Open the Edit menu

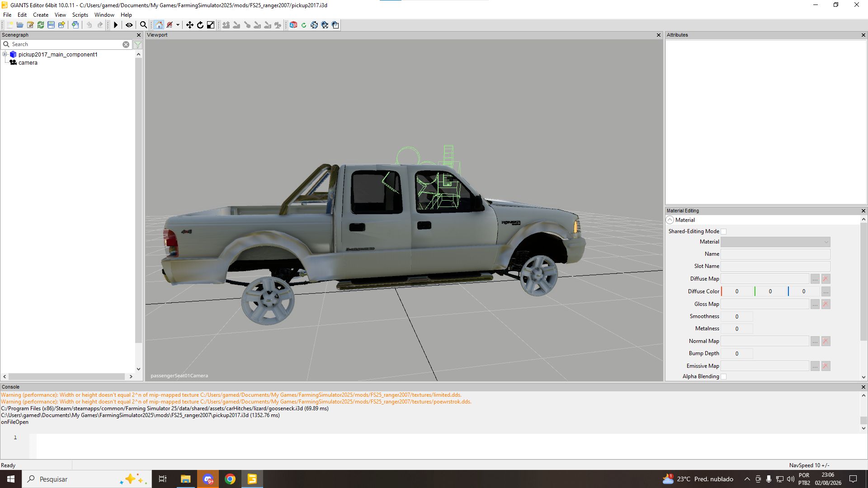[x=22, y=15]
